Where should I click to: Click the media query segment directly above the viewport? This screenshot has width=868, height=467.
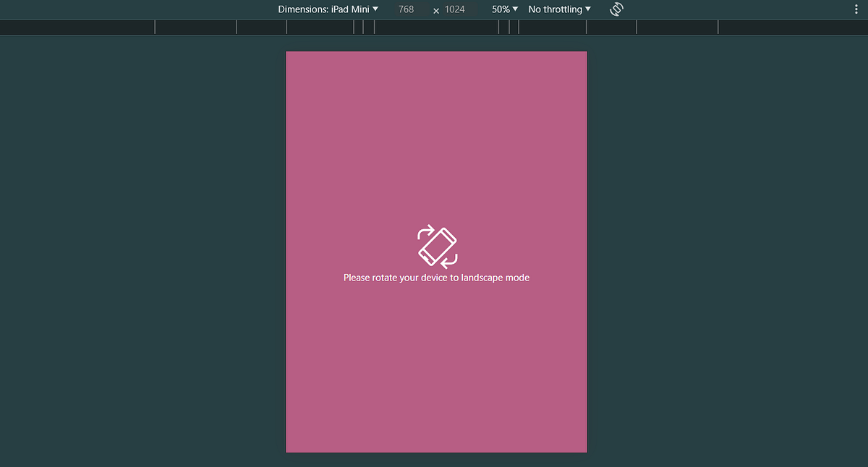[x=436, y=27]
